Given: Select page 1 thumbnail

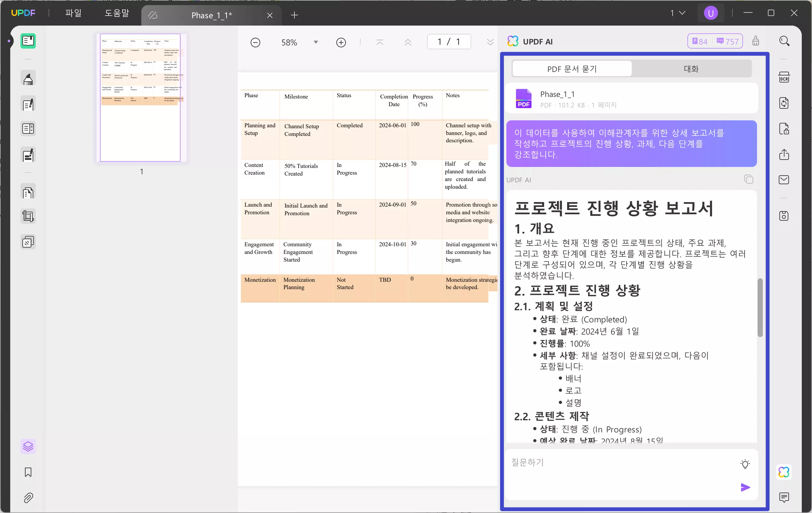Looking at the screenshot, I should (x=140, y=98).
